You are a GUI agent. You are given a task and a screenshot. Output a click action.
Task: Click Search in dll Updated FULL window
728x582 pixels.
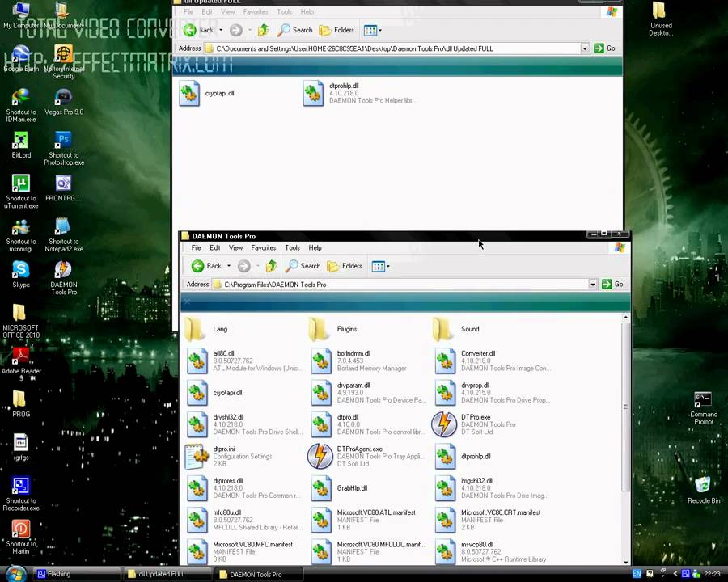(x=294, y=30)
